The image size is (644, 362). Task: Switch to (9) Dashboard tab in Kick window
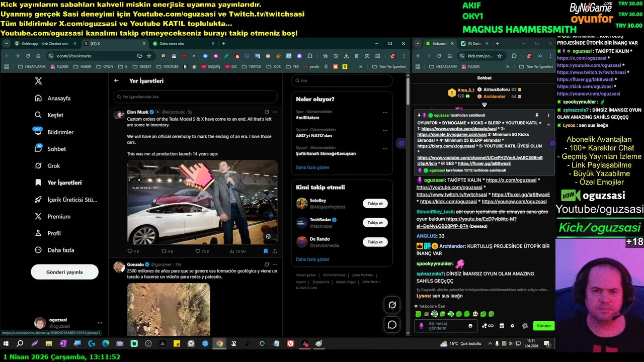473,44
